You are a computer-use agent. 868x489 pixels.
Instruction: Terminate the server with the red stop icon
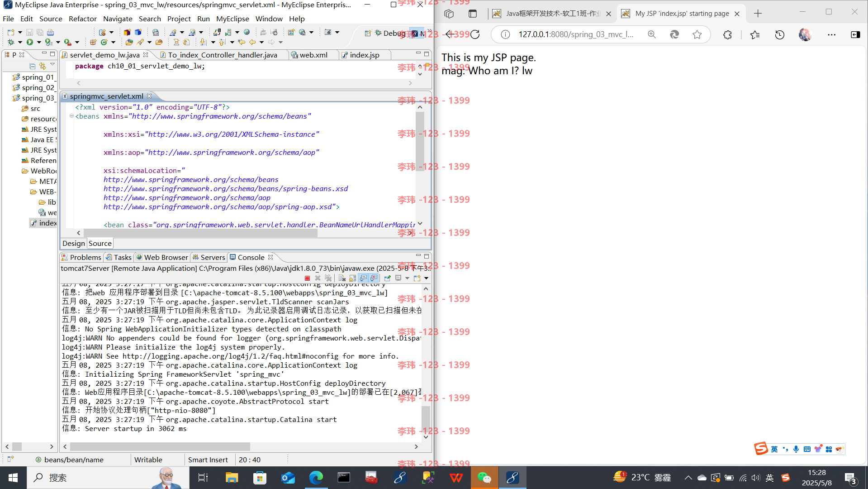click(308, 278)
